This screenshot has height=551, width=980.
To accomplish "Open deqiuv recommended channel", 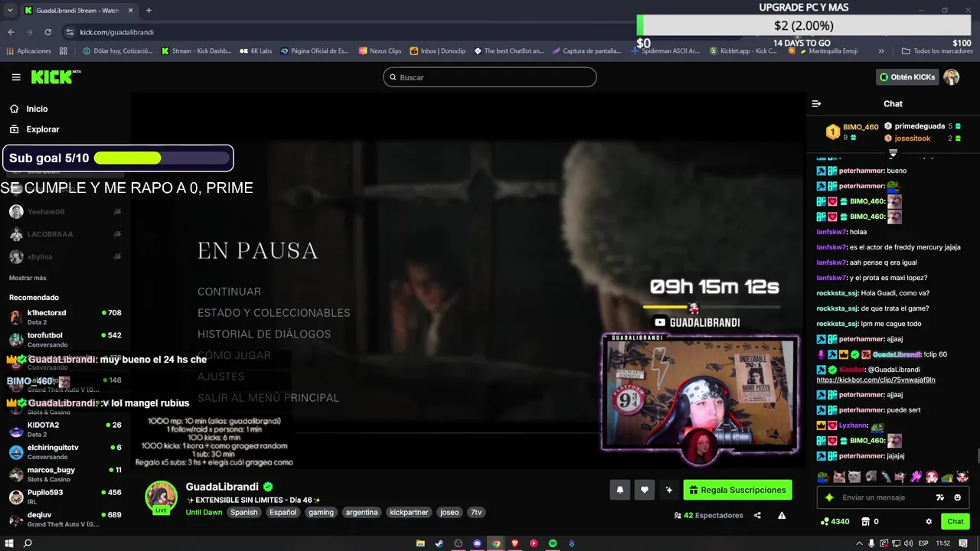I will (x=65, y=519).
